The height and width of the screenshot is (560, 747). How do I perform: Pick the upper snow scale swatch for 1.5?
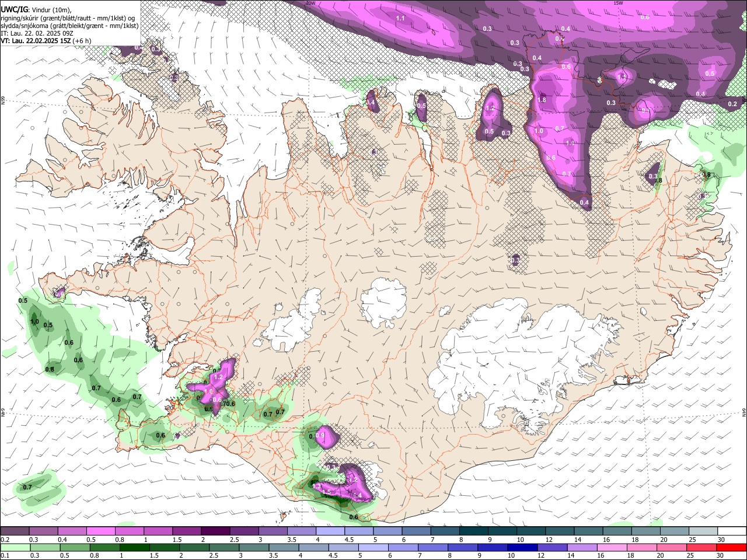click(186, 531)
